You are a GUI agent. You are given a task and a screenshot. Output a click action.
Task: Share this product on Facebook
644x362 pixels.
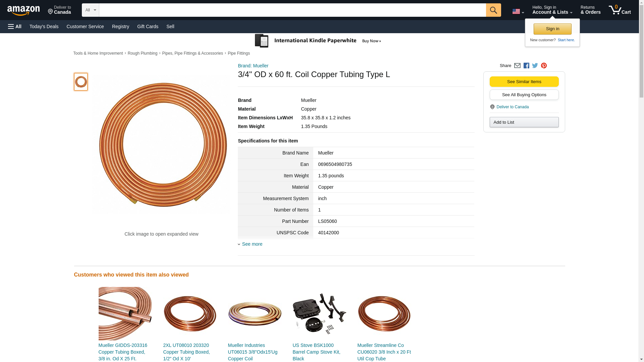pos(526,66)
